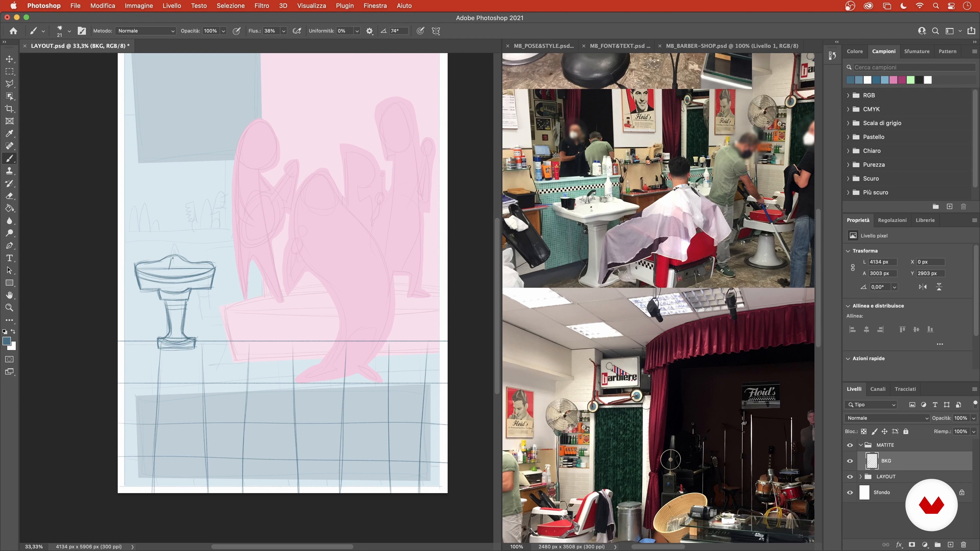Select the Pen tool
The image size is (980, 551).
(x=9, y=246)
